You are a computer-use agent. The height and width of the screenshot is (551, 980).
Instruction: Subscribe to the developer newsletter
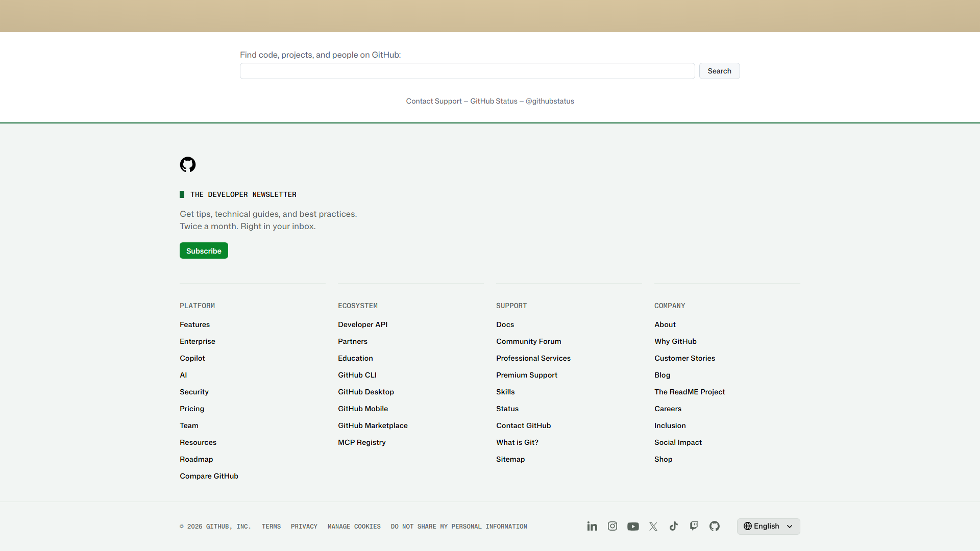[x=204, y=251]
